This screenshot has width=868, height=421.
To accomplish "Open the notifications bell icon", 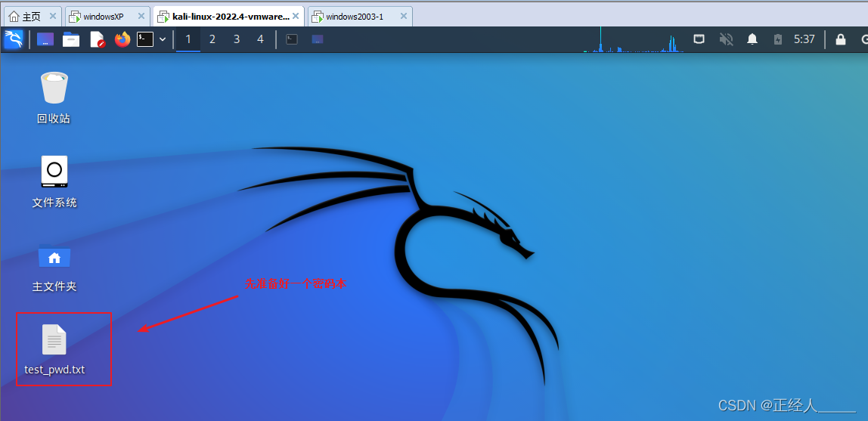I will point(752,39).
